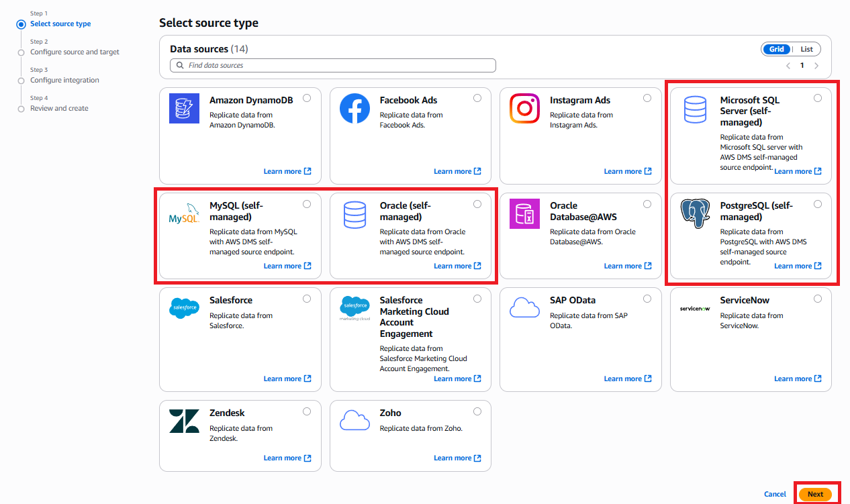This screenshot has width=850, height=504.
Task: Open Step 1 Select source type
Action: coord(60,24)
